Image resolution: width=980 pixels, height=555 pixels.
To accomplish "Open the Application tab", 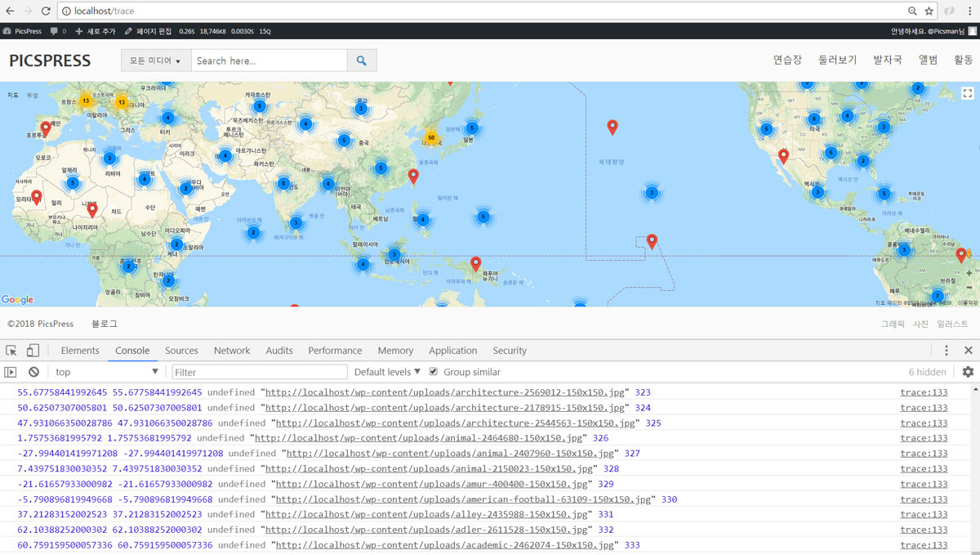I will click(452, 351).
